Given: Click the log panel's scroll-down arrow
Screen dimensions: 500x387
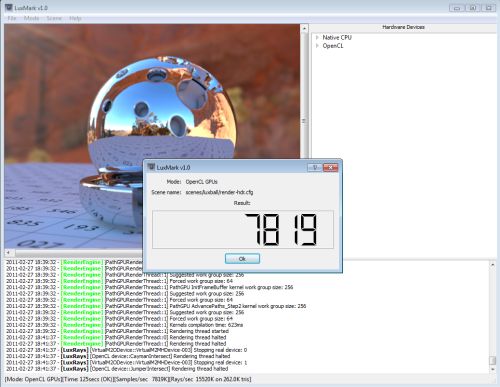Looking at the screenshot, I should (x=492, y=370).
